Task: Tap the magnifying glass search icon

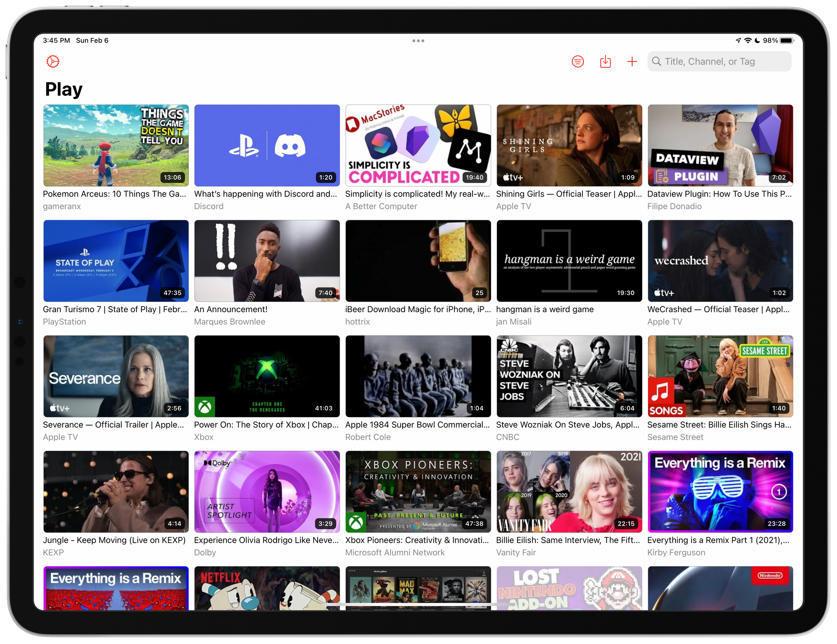Action: (x=656, y=61)
